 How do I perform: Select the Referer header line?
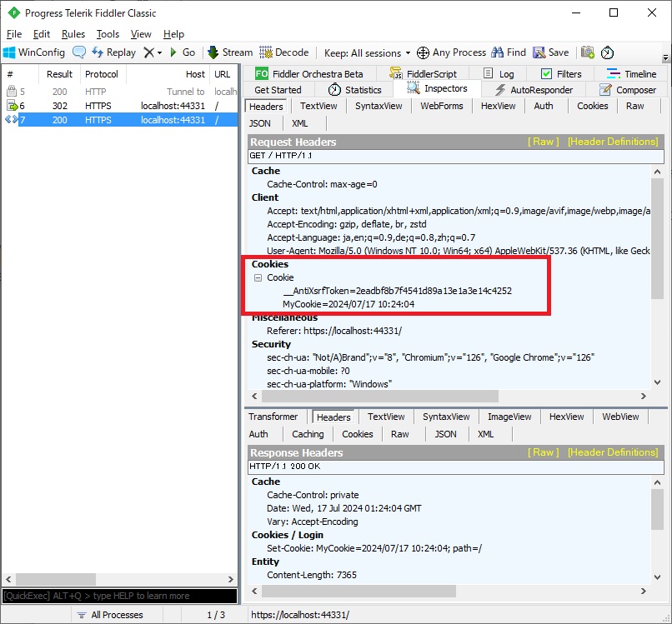[334, 331]
